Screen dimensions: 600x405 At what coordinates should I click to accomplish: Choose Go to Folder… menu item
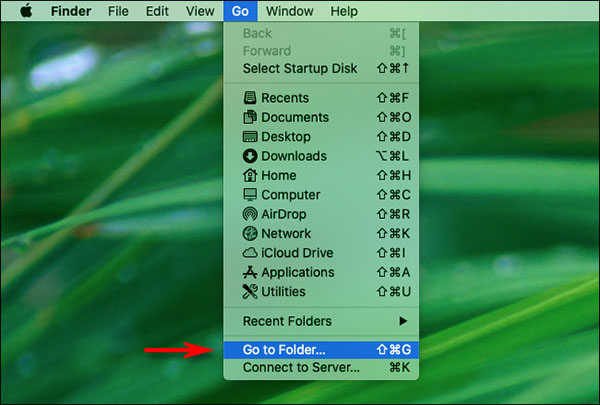(321, 349)
